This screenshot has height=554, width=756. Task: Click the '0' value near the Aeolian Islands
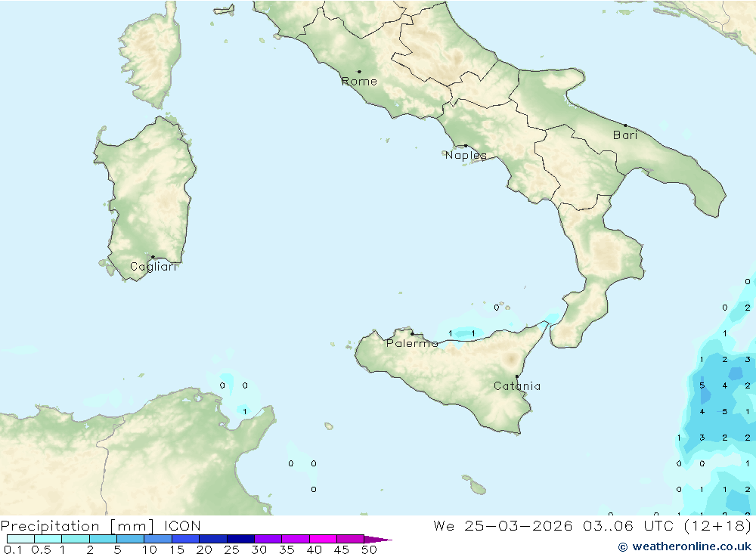point(497,308)
